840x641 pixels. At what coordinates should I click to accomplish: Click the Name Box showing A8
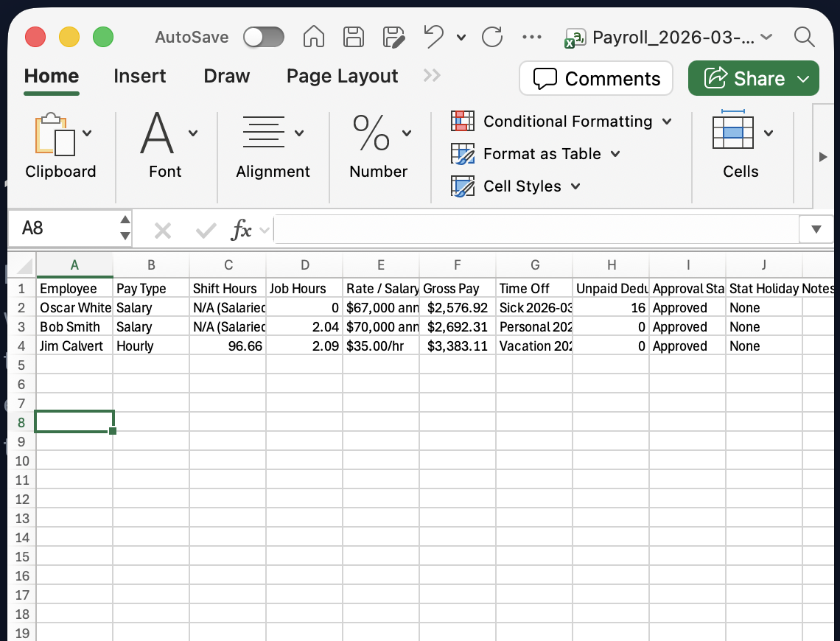click(x=63, y=228)
